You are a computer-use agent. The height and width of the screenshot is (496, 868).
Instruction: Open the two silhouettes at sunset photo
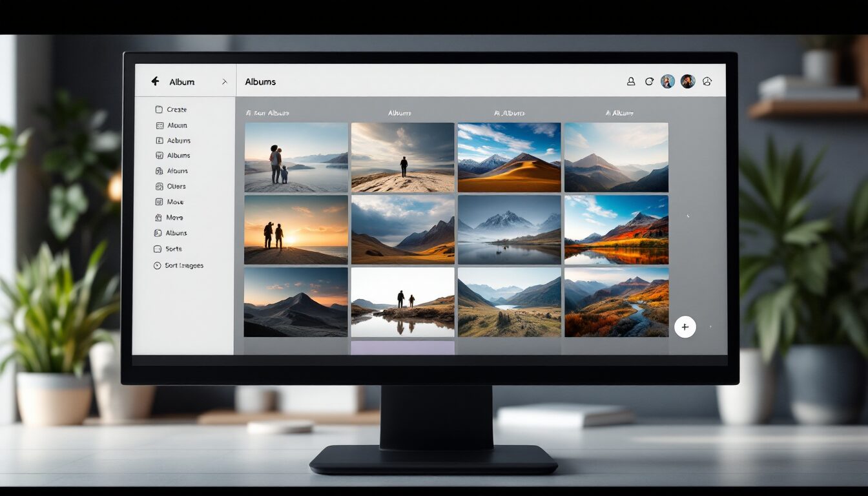(296, 230)
